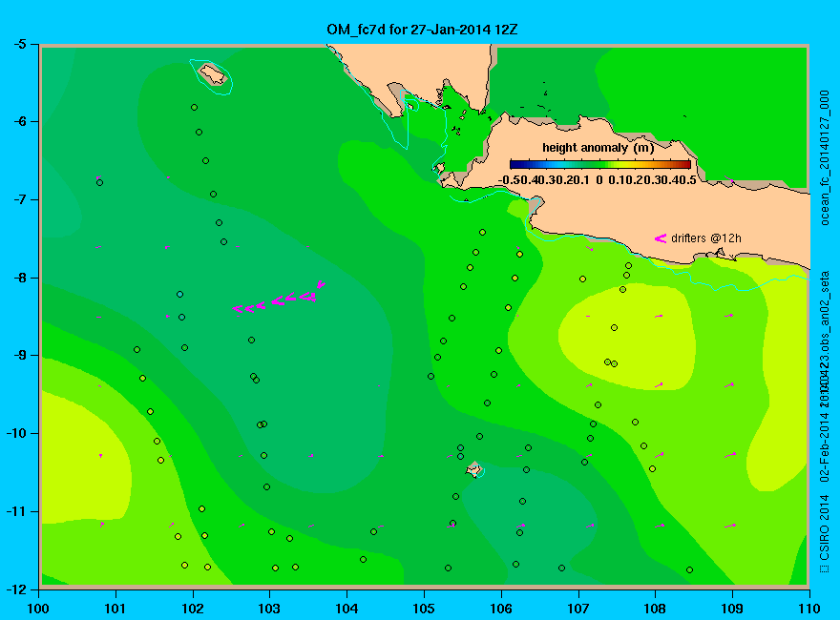
Task: Click the height anomaly color scale bar
Action: [600, 165]
